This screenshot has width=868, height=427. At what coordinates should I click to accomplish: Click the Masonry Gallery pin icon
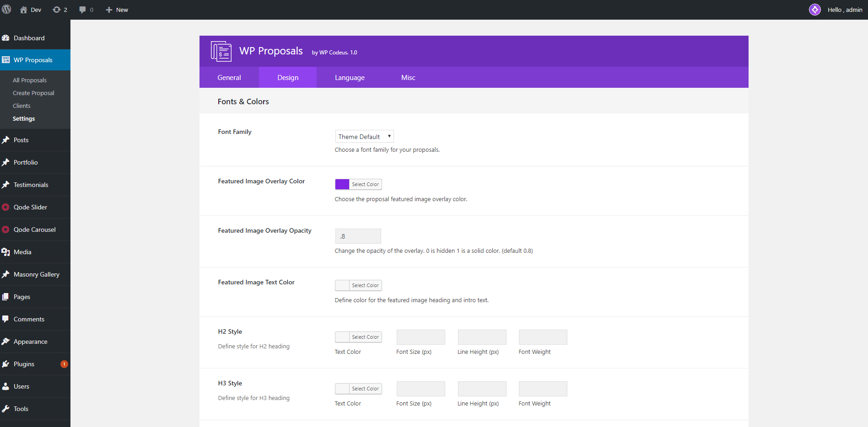tap(5, 274)
